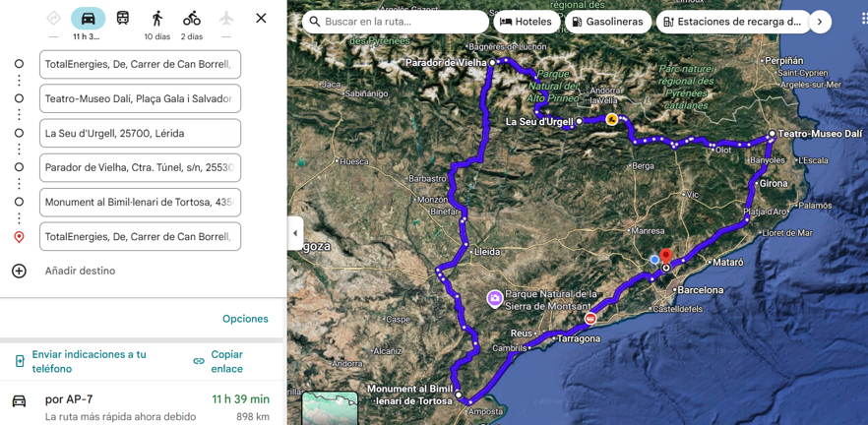Collapse the side panel with arrow tab

pos(295,233)
